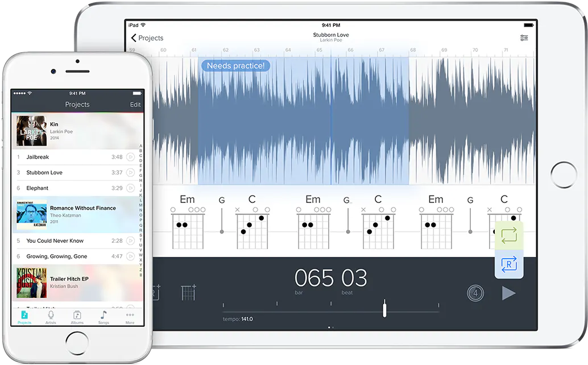Tap the count-in 4 circle button
Screen dimensions: 588x365
pos(475,293)
